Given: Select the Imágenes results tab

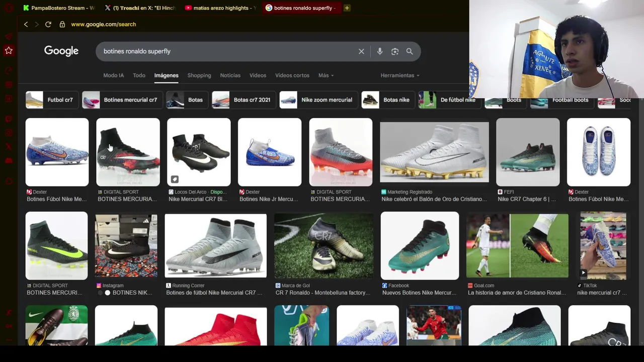Looking at the screenshot, I should click(167, 75).
